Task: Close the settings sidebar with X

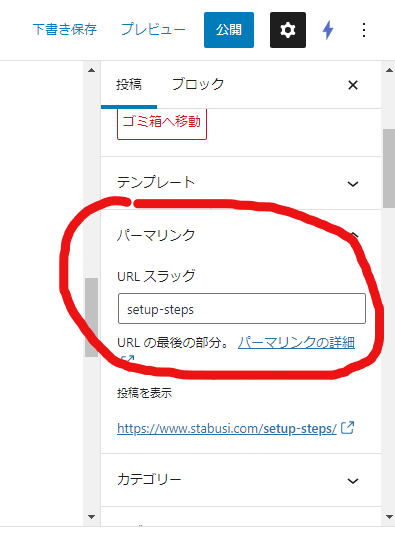Action: [353, 85]
